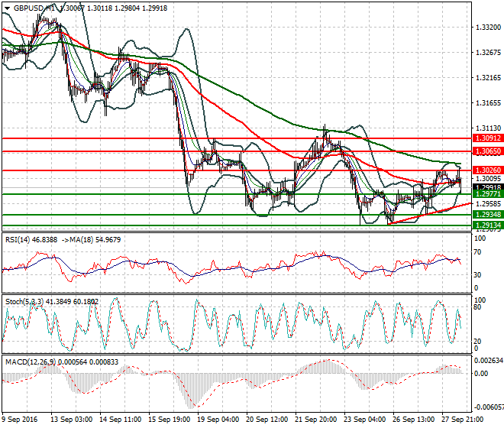Click the Stoch(5,3,3) indicator label
The image size is (504, 428).
point(24,302)
